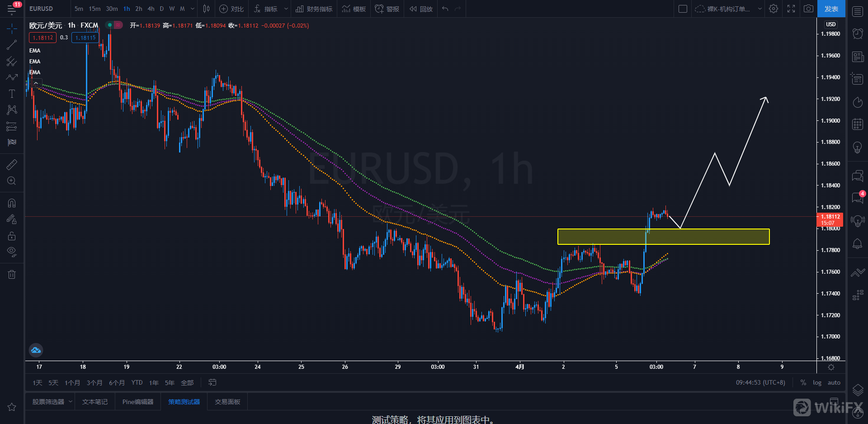Open the candlestick chart style menu
The height and width of the screenshot is (424, 868).
207,9
